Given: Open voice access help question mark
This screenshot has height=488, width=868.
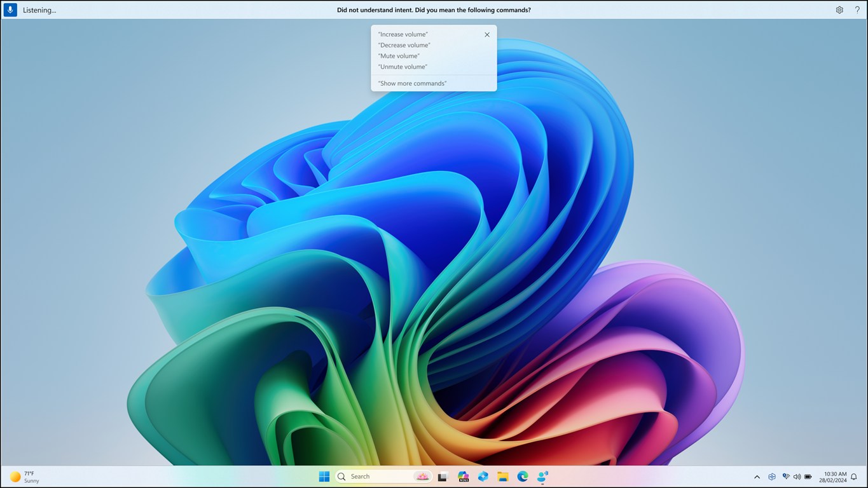Looking at the screenshot, I should point(857,10).
